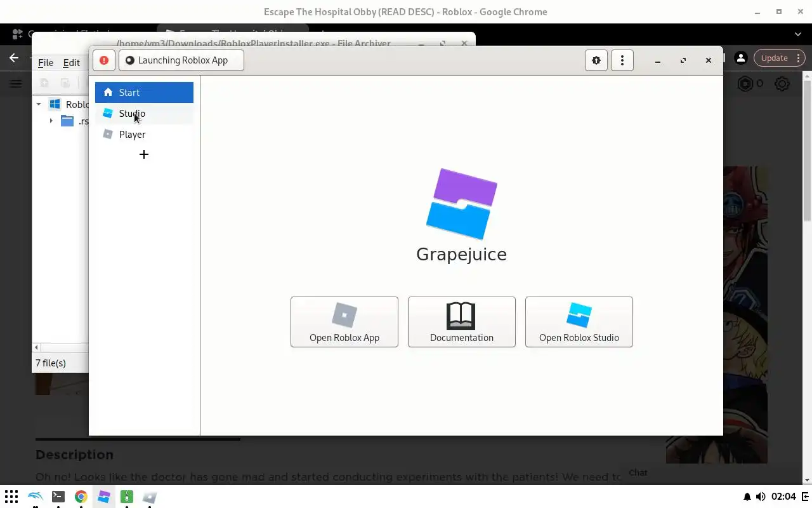
Task: Click the Grapejuice taskbar icon
Action: point(104,497)
